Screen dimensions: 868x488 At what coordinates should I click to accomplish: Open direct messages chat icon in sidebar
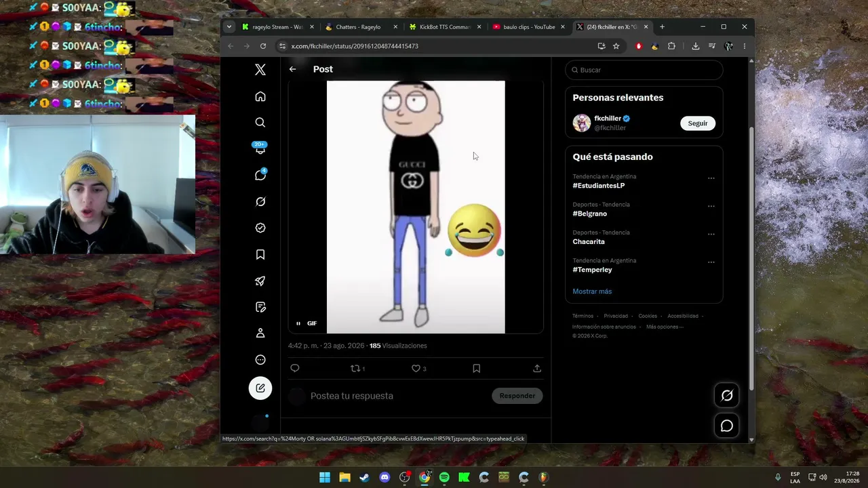pyautogui.click(x=260, y=175)
